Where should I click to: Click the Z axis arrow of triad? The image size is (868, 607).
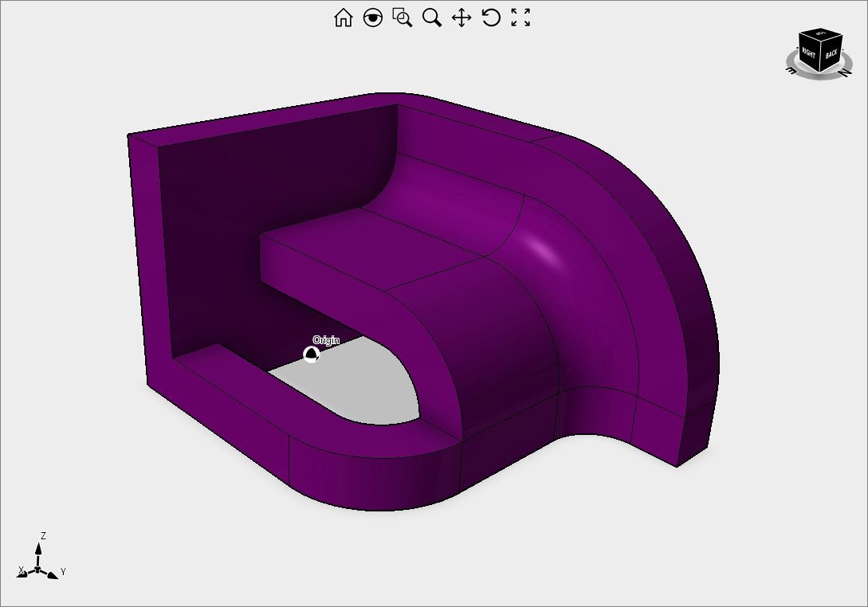point(38,549)
